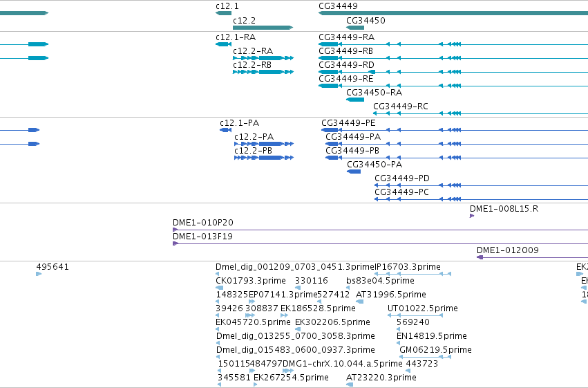The width and height of the screenshot is (588, 388).
Task: Select EK186528.5prime feature
Action: 285,315
